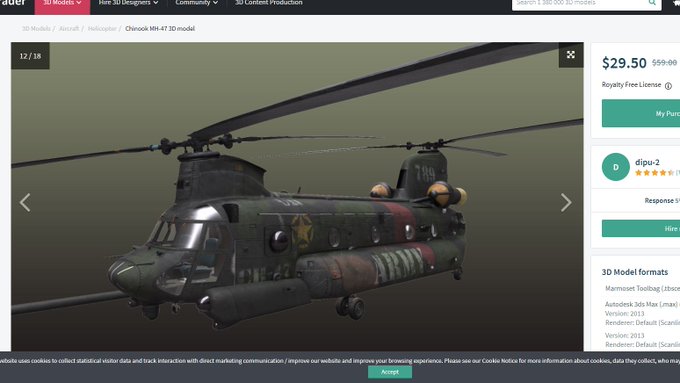The width and height of the screenshot is (680, 383).
Task: Click the crossed-out $59.00 original price
Action: pos(664,63)
